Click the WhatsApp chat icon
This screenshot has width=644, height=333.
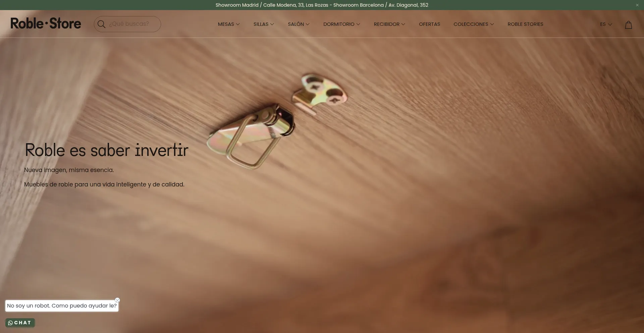[10, 323]
